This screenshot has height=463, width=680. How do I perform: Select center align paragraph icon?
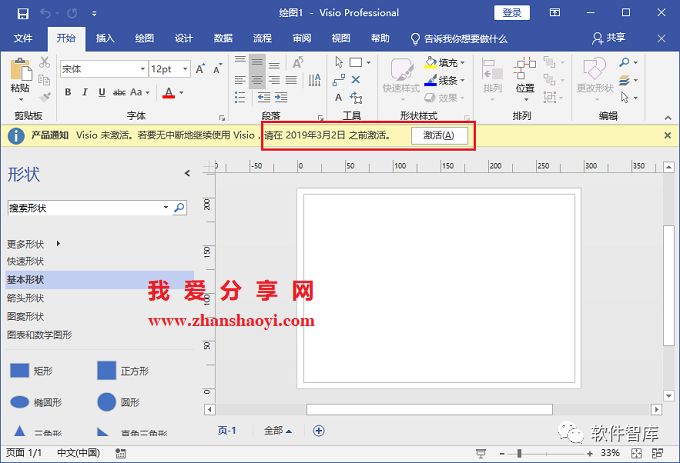[x=257, y=80]
